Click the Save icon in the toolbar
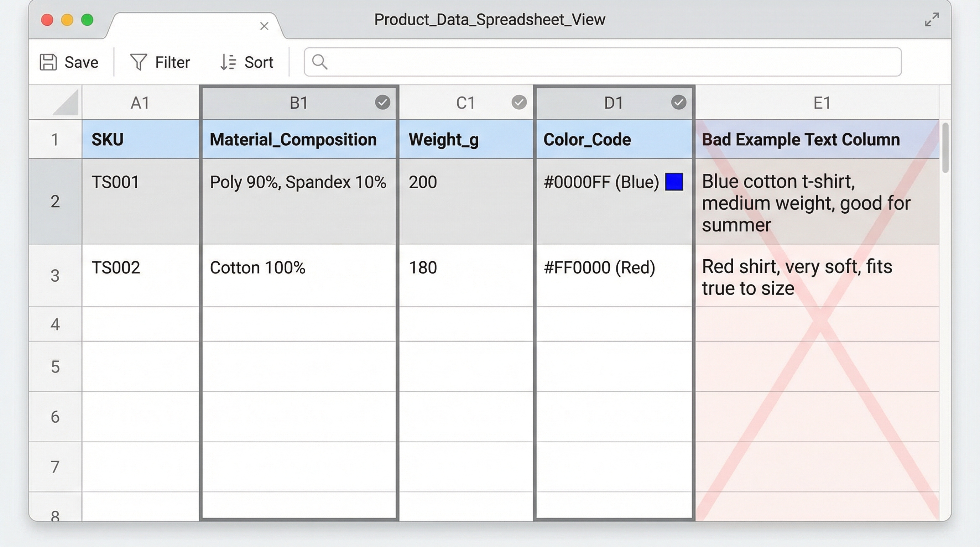980x547 pixels. click(48, 62)
